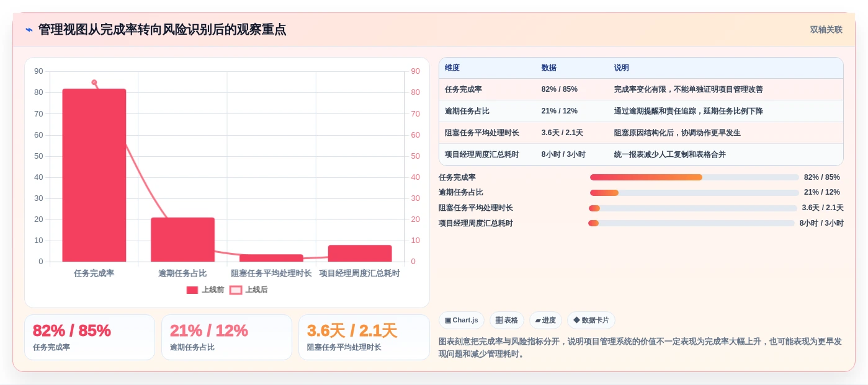Click the 双轴关联 label in header
The width and height of the screenshot is (868, 385).
click(826, 30)
